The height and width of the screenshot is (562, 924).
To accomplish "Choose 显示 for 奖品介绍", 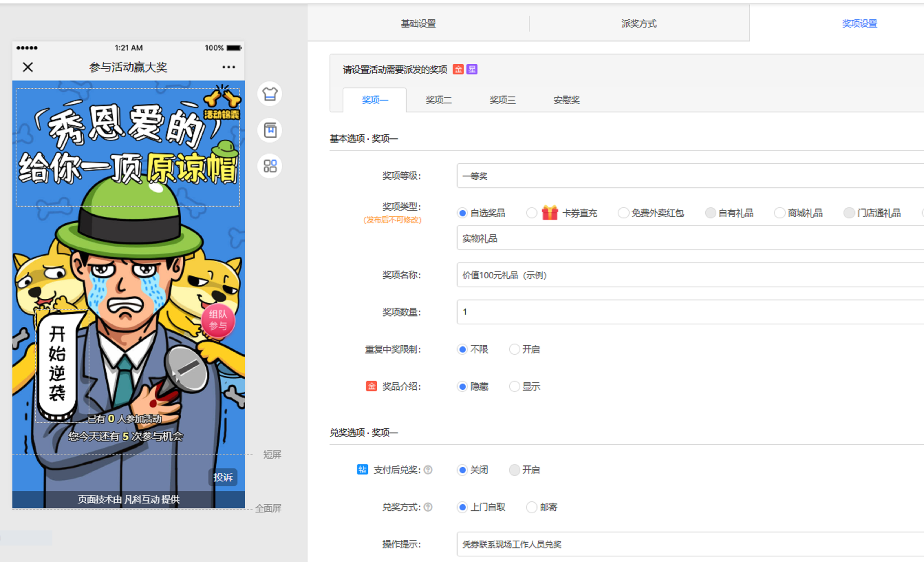I will coord(515,387).
